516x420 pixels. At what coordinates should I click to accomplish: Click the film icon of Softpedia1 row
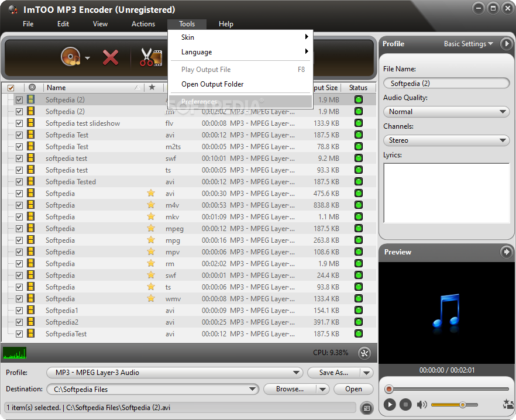30,310
